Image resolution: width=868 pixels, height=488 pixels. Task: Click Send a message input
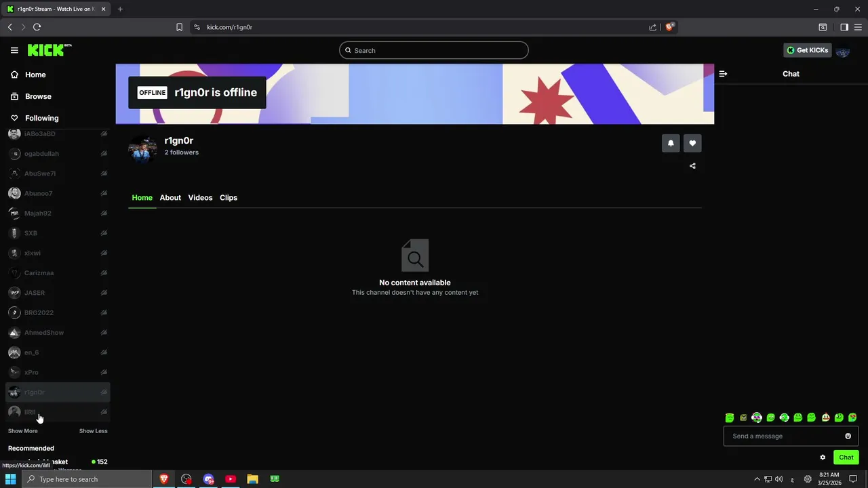click(x=791, y=436)
